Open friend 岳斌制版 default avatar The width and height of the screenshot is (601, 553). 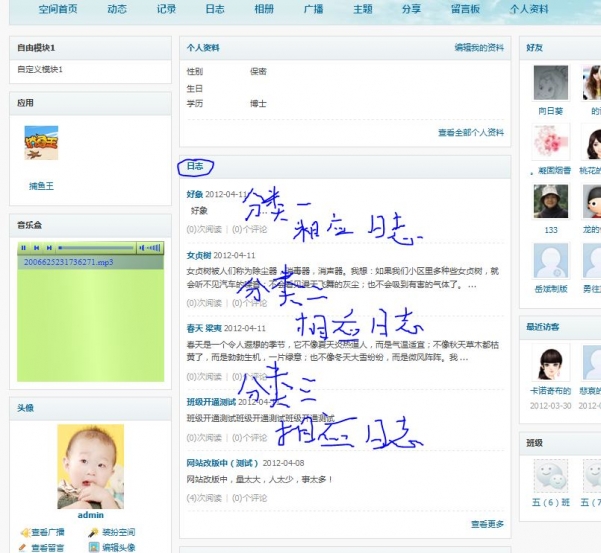click(551, 261)
